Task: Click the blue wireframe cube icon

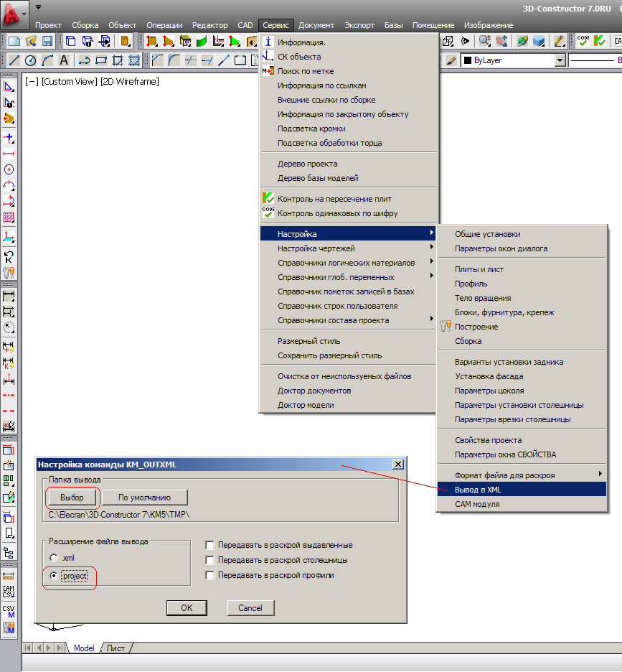Action: 71,41
